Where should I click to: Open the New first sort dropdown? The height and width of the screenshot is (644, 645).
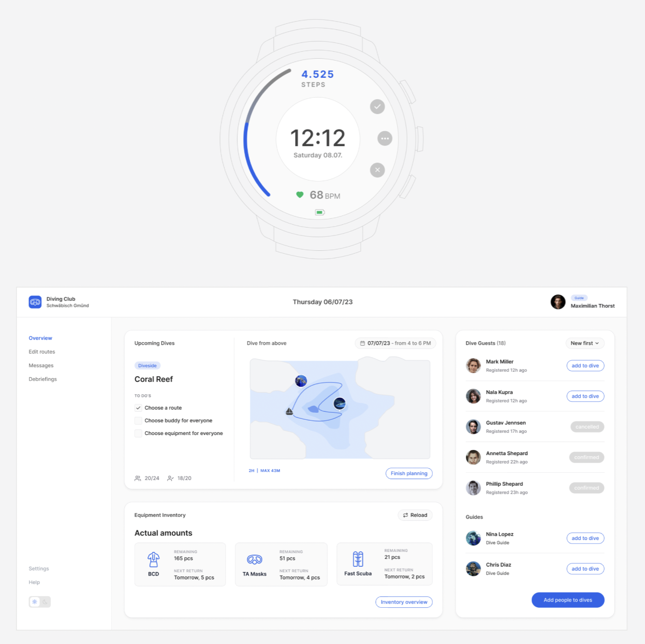[x=585, y=343]
